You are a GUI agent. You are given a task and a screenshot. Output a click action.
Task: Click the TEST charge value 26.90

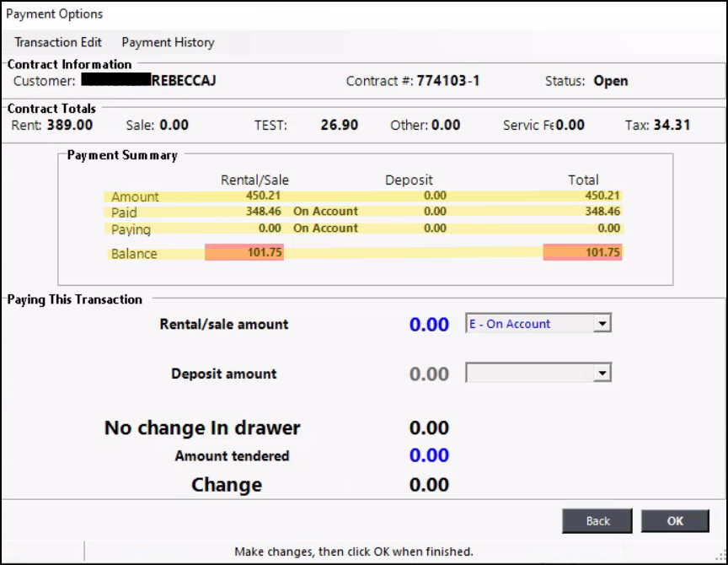click(x=339, y=125)
